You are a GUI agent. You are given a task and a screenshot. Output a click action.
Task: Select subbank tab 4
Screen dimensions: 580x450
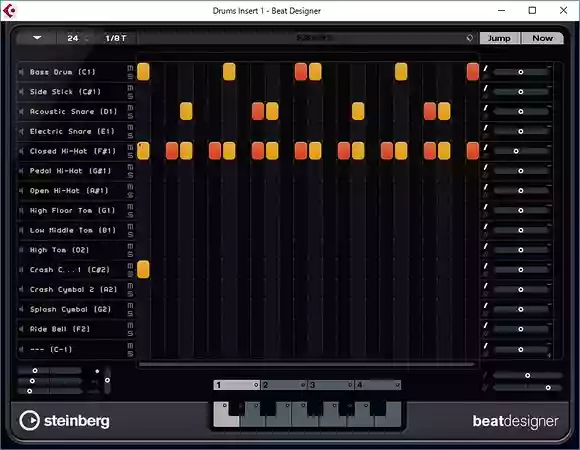click(x=378, y=385)
